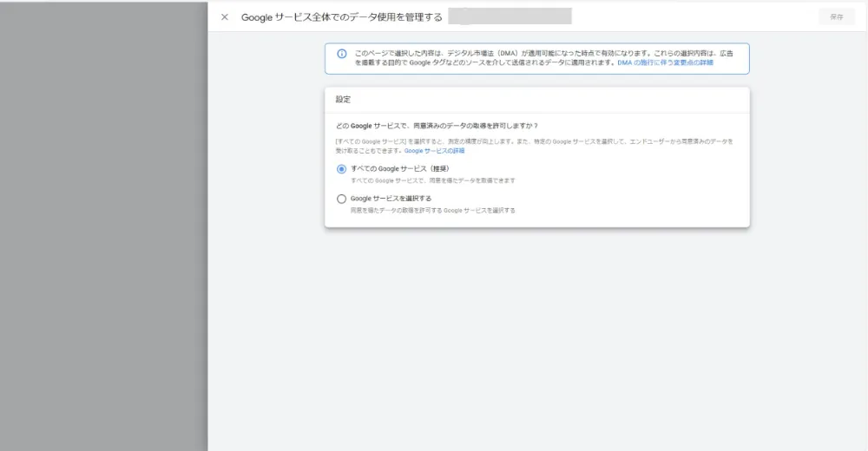
Task: Select Google サービスを選択する radio option
Action: [341, 199]
